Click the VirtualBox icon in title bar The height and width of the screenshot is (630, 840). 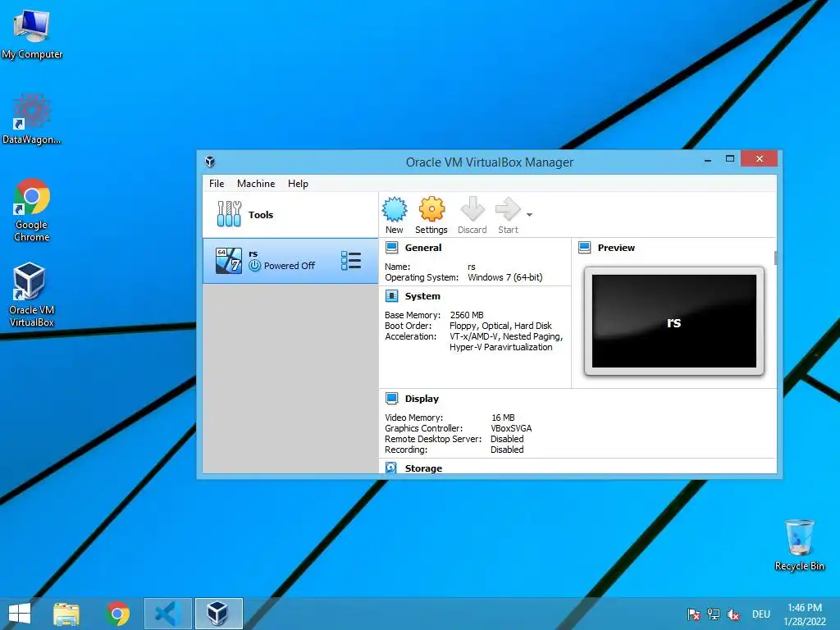point(210,162)
